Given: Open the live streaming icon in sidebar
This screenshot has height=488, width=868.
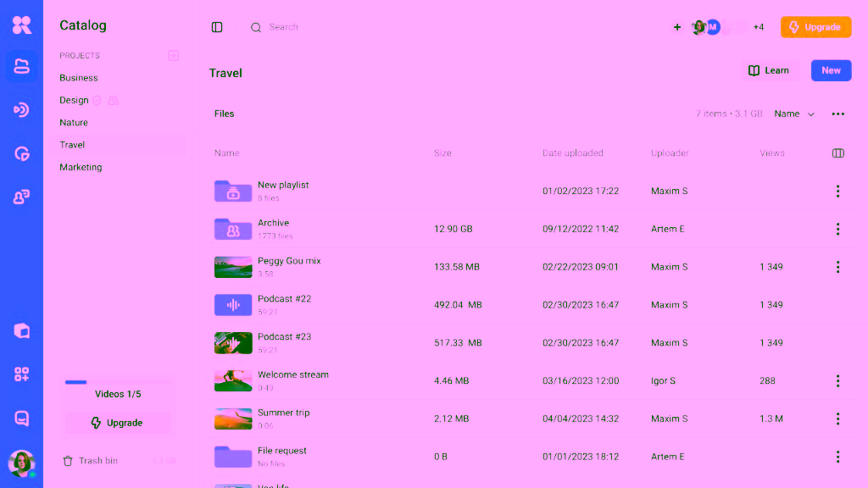Looking at the screenshot, I should click(x=21, y=109).
